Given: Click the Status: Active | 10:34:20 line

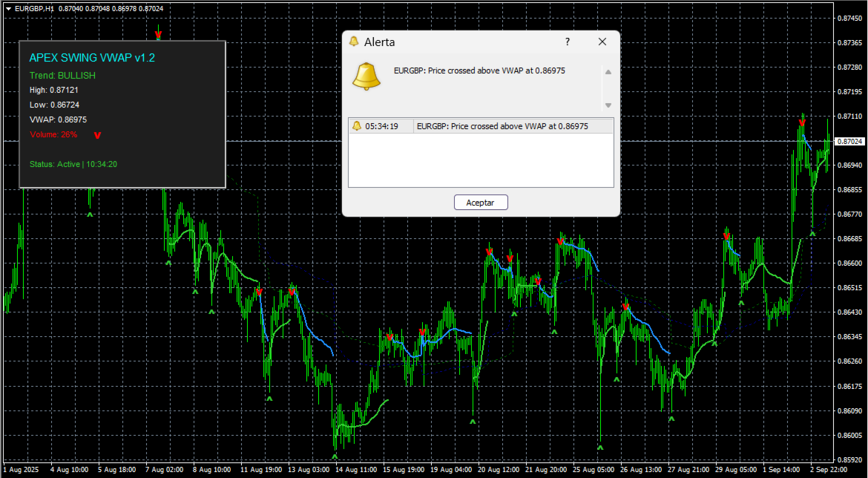Looking at the screenshot, I should pyautogui.click(x=73, y=165).
